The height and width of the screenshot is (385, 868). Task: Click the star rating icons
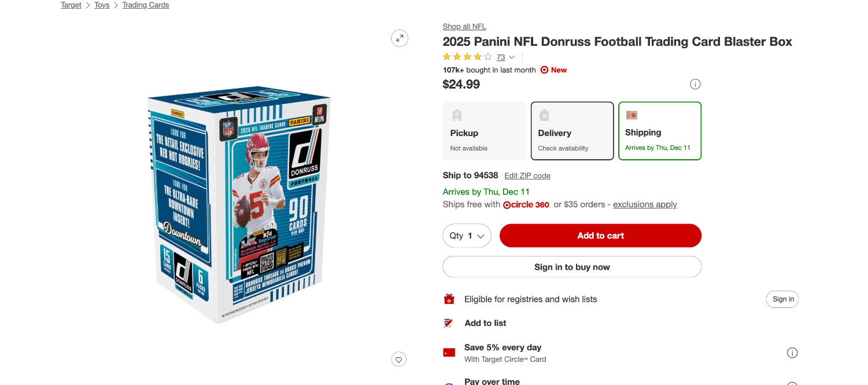pyautogui.click(x=467, y=57)
